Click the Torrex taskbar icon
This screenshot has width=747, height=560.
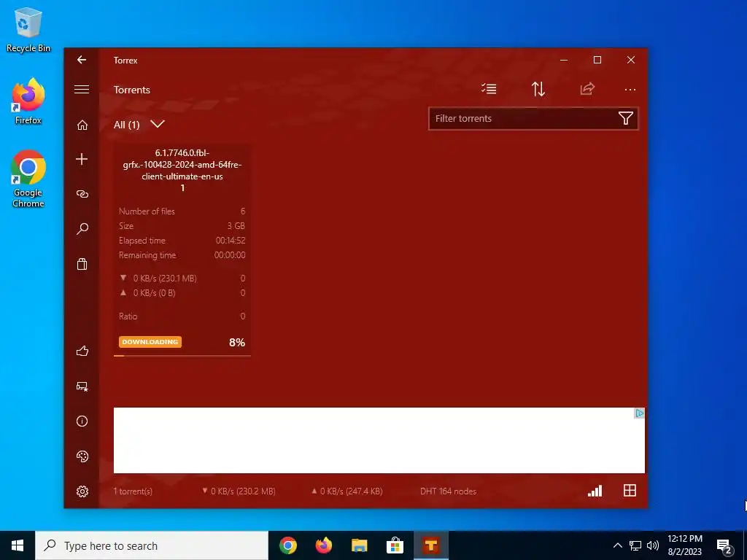430,545
